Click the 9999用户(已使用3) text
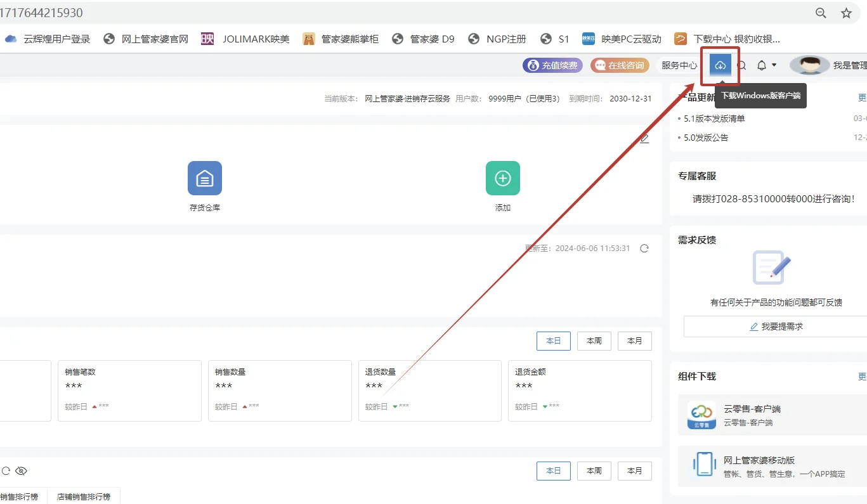The width and height of the screenshot is (867, 504). pyautogui.click(x=524, y=99)
